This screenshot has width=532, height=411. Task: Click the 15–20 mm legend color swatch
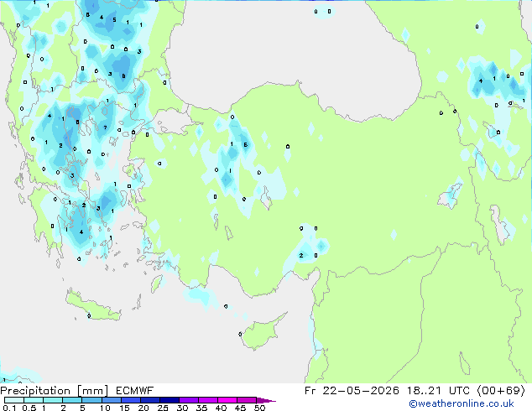pos(130,400)
